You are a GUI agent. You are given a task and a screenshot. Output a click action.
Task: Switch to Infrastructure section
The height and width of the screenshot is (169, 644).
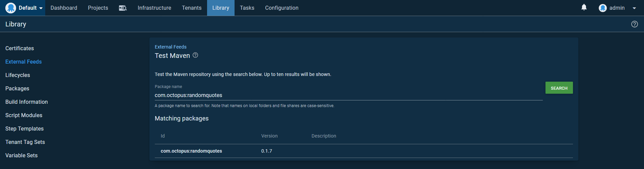(x=154, y=8)
